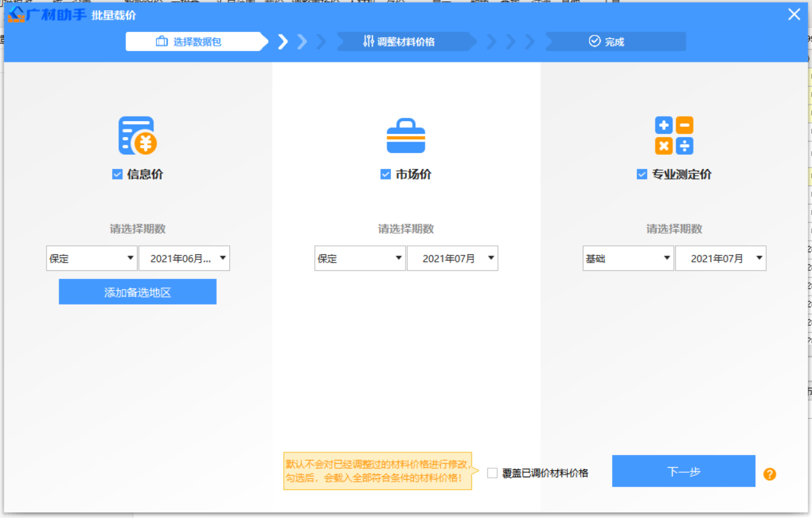Select the 选择数据包 step tab

[x=197, y=42]
